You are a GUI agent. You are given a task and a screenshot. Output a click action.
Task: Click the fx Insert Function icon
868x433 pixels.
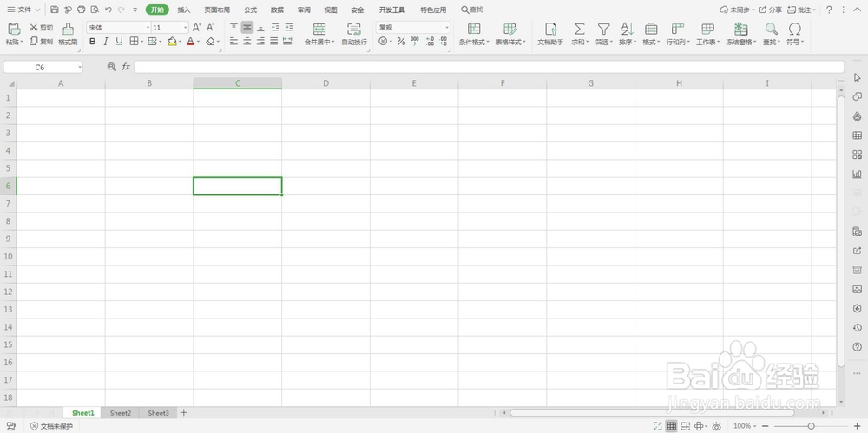[x=126, y=67]
